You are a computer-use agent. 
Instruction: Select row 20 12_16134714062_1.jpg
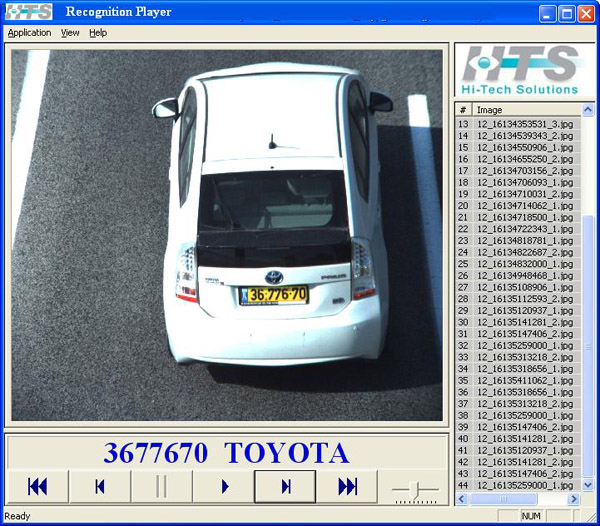(x=518, y=206)
